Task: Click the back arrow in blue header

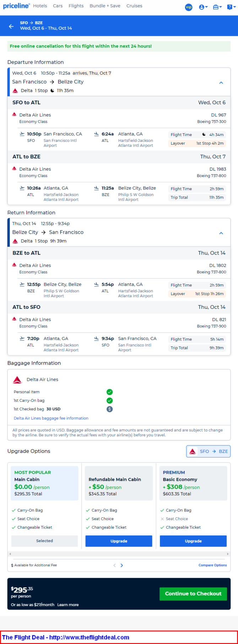Action: 11,26
